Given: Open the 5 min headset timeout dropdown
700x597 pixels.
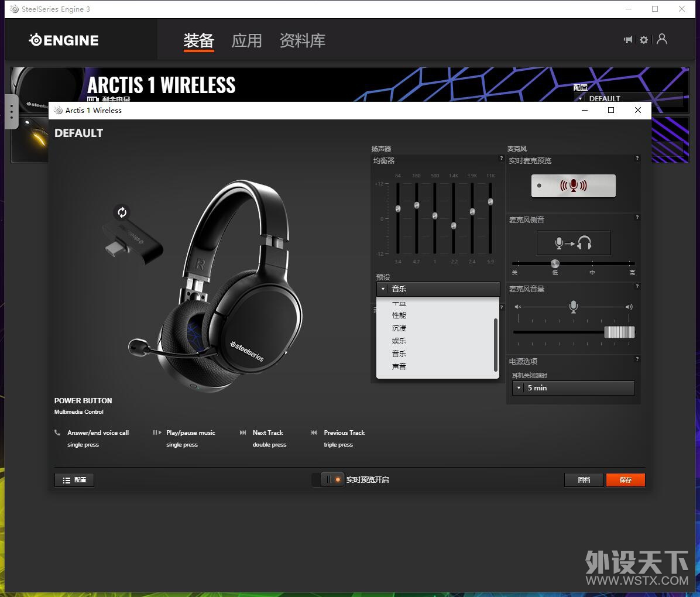Looking at the screenshot, I should pos(573,388).
